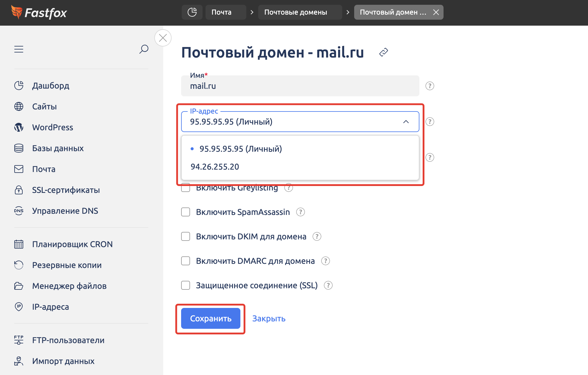
Task: Close the form with round X button
Action: [x=163, y=38]
